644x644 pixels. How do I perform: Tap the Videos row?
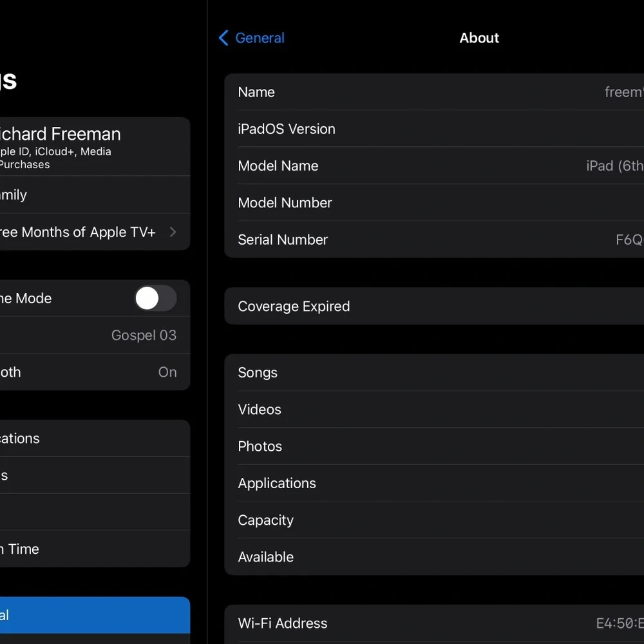tap(434, 410)
